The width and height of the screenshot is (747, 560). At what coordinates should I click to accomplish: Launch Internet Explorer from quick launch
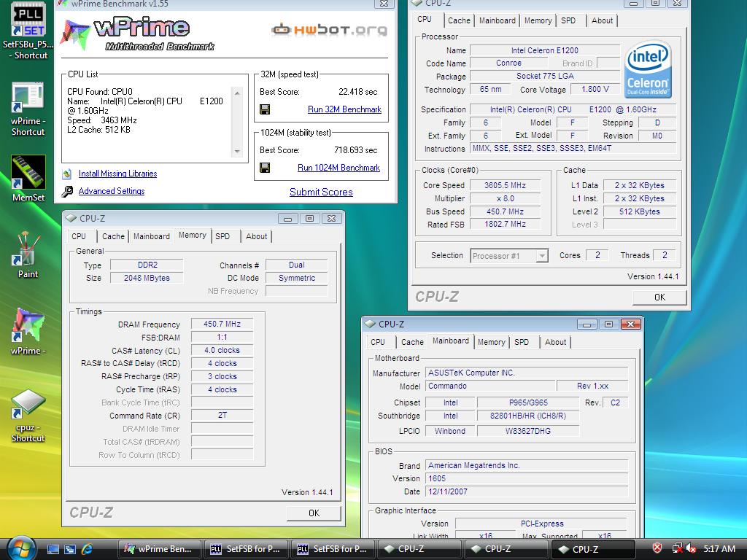pos(88,549)
